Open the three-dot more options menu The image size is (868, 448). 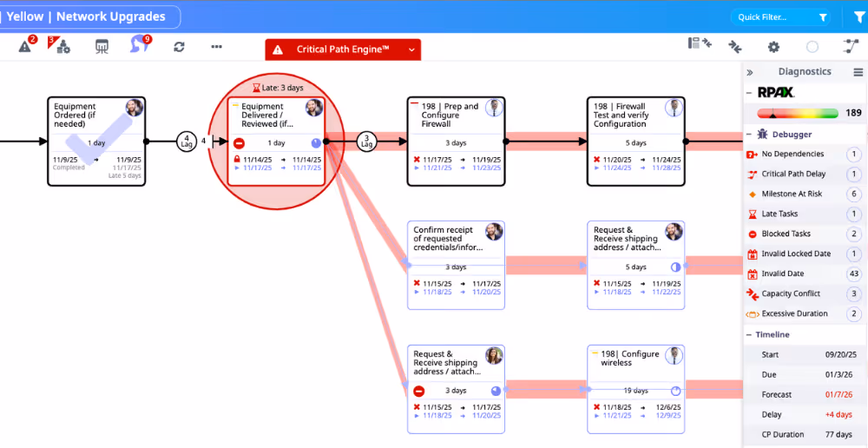pos(216,47)
